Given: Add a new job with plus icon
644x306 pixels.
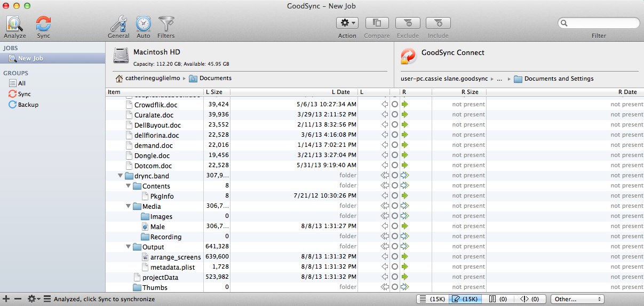Looking at the screenshot, I should [x=6, y=299].
